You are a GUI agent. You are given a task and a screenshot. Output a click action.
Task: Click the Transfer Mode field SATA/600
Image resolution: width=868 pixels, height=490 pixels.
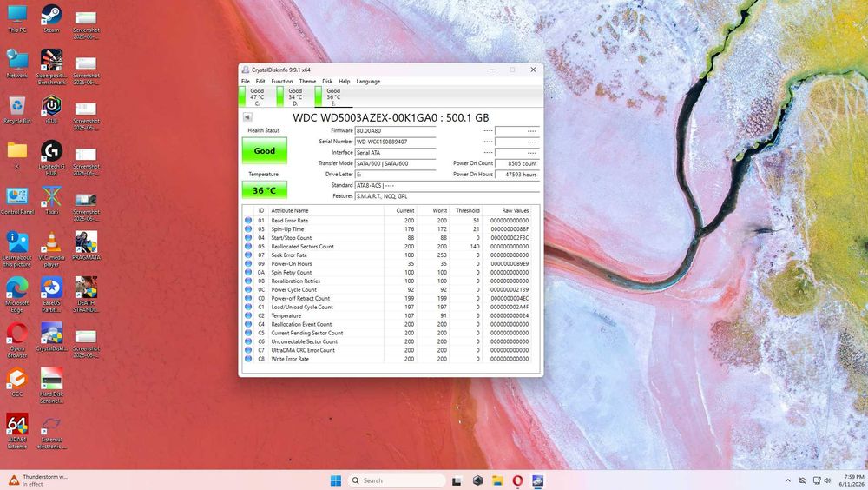click(x=395, y=163)
